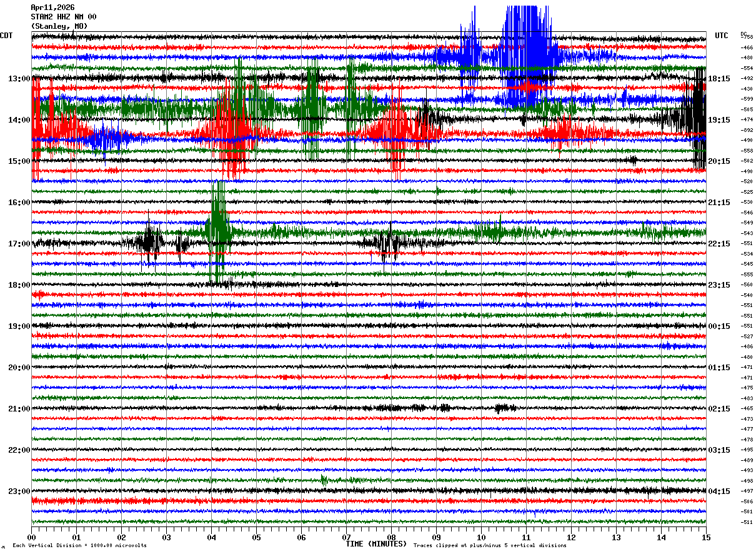The height and width of the screenshot is (554, 756).
Task: Click the DC offset value -466
Action: pos(747,48)
